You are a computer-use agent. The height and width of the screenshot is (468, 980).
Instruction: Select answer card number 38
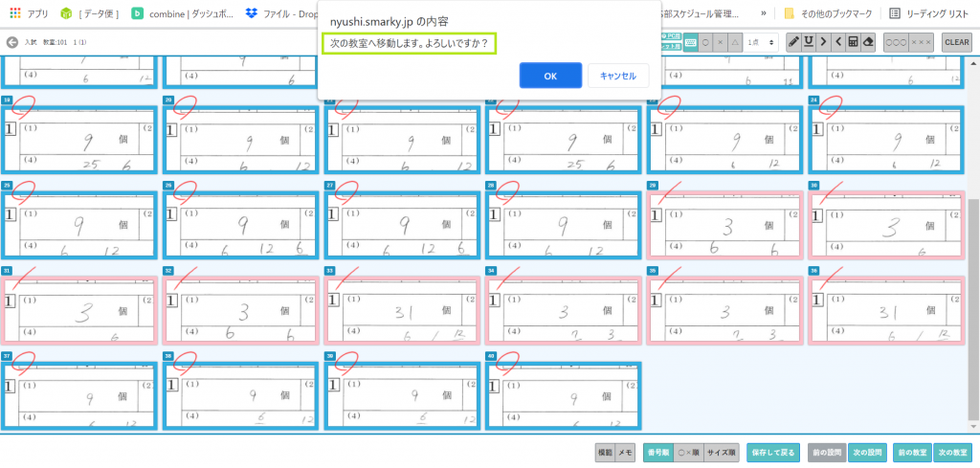(x=240, y=395)
